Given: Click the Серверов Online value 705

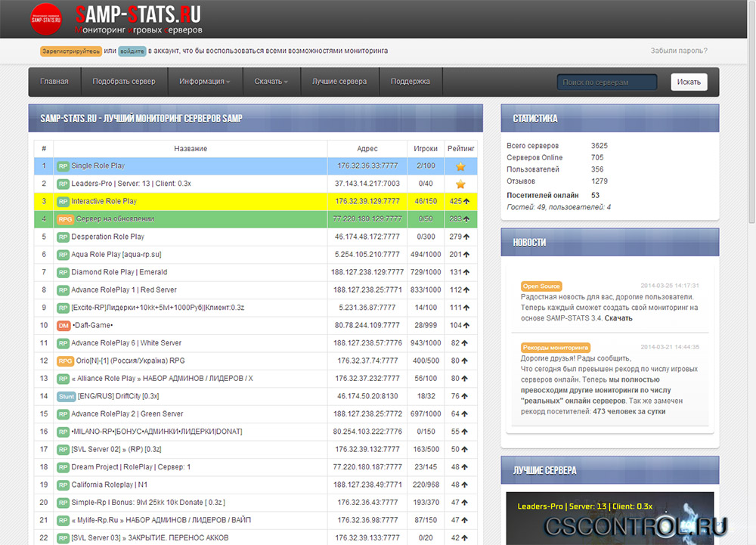Looking at the screenshot, I should click(x=597, y=157).
